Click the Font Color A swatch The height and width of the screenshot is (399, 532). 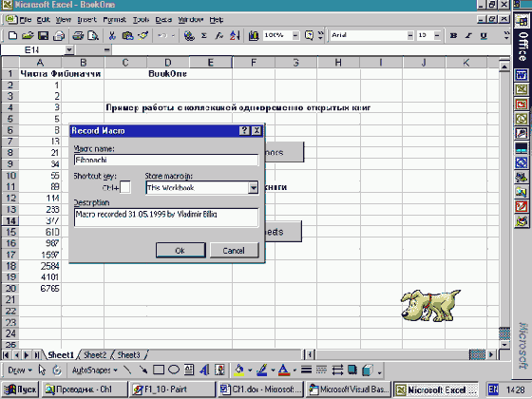(284, 370)
